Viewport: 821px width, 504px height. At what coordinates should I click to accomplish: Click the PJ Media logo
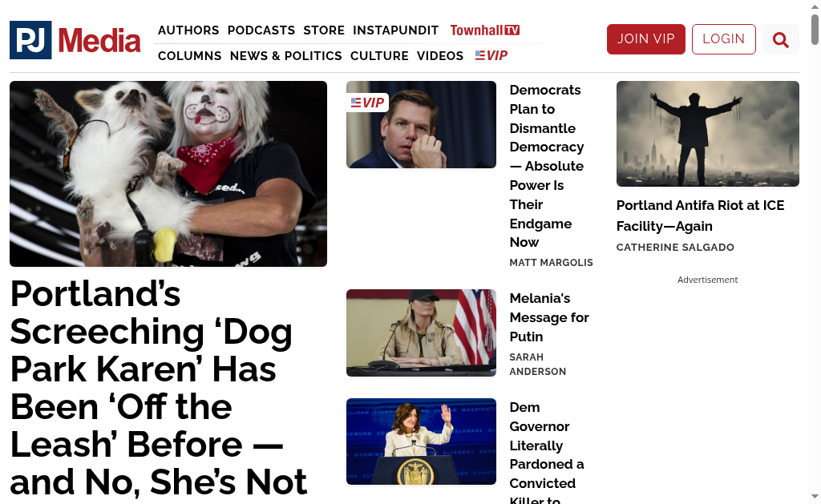[x=75, y=40]
